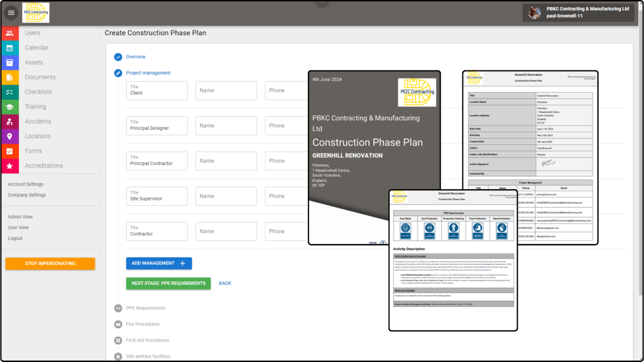The width and height of the screenshot is (644, 362).
Task: Click the Principal Designer Name field
Action: click(226, 126)
